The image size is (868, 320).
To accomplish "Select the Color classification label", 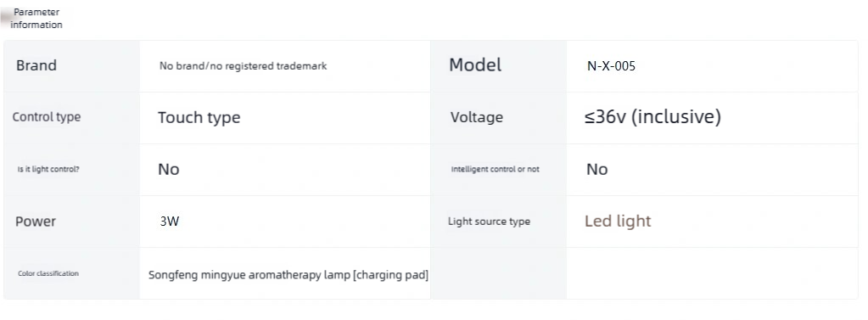I will pos(48,273).
